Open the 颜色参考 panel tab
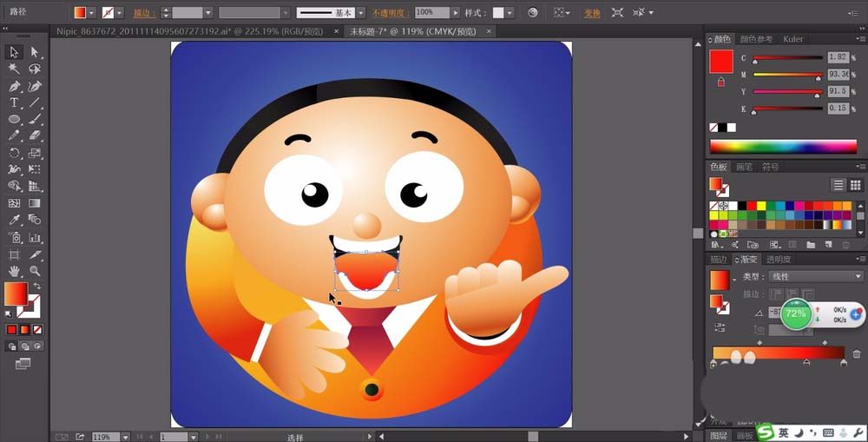Image resolution: width=868 pixels, height=442 pixels. coord(756,39)
